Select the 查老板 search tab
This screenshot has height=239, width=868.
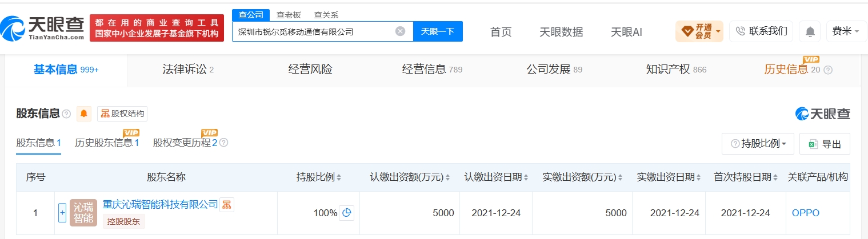point(289,15)
